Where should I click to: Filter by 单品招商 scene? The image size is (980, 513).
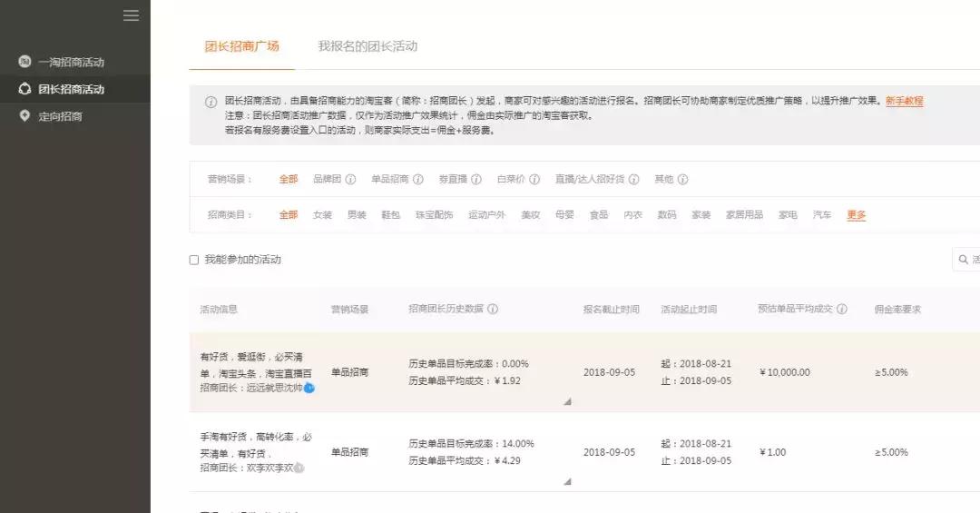(x=390, y=180)
